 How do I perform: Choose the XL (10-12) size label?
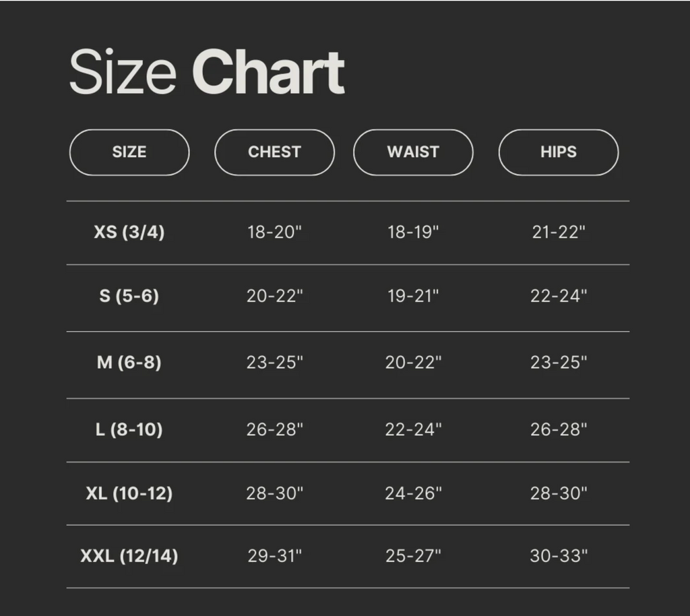(129, 493)
